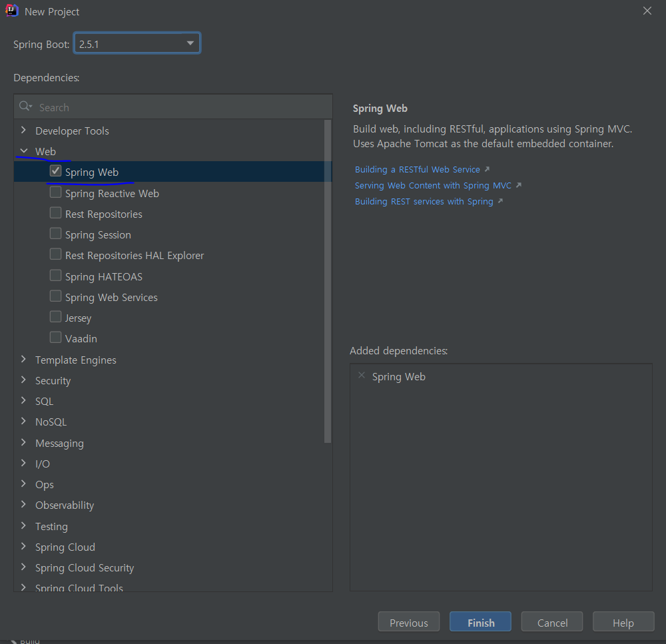Select the Jersey row label
Viewport: 666px width, 644px height.
78,318
